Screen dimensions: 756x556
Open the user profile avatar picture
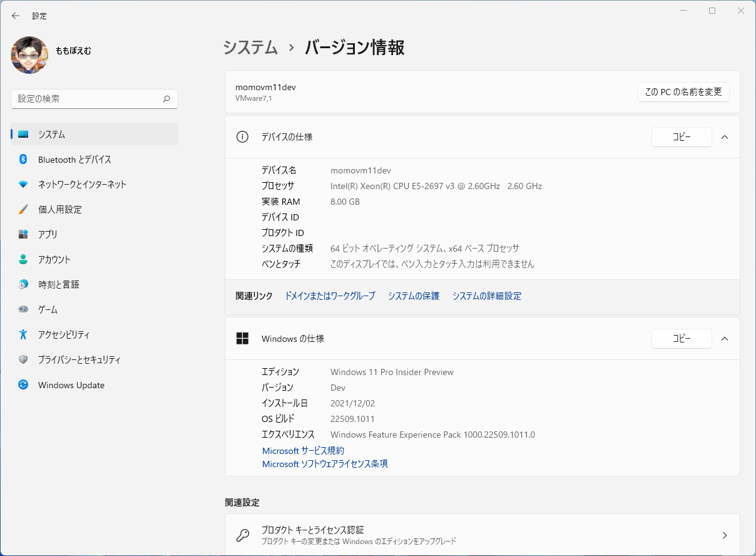[29, 55]
